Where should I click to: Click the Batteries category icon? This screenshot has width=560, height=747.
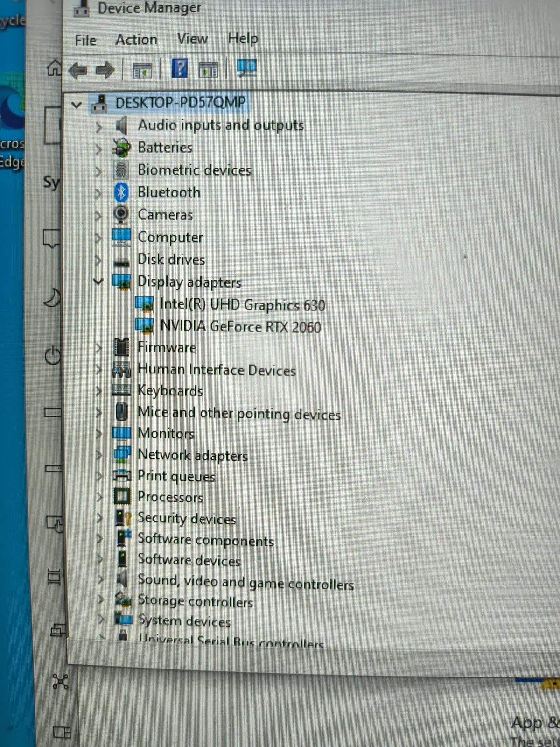click(122, 148)
